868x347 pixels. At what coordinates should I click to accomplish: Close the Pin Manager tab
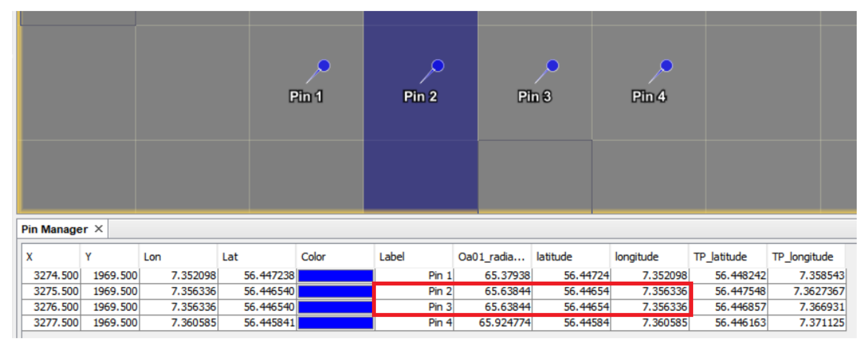(x=98, y=229)
